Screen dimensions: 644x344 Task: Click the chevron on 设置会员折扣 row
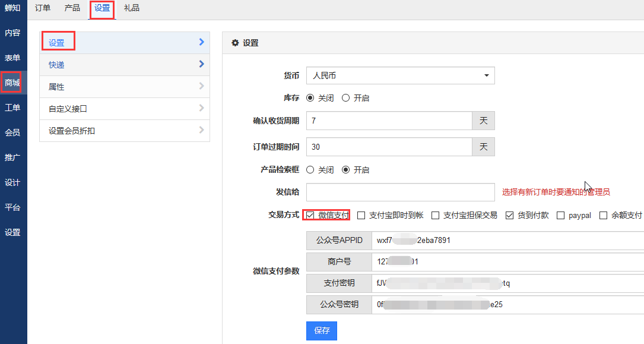click(x=201, y=130)
